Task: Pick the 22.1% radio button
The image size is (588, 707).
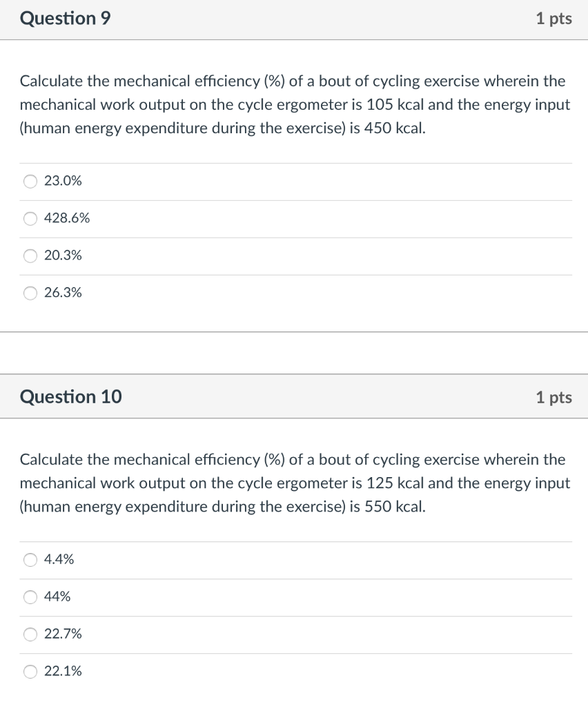Action: click(x=30, y=671)
